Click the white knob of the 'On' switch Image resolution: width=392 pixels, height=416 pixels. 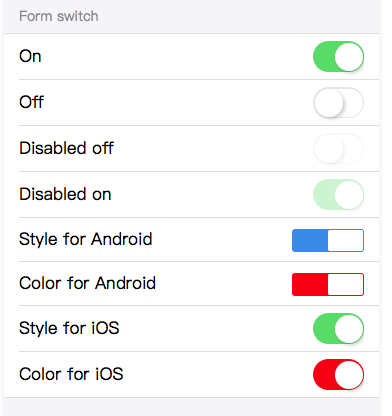tap(349, 57)
